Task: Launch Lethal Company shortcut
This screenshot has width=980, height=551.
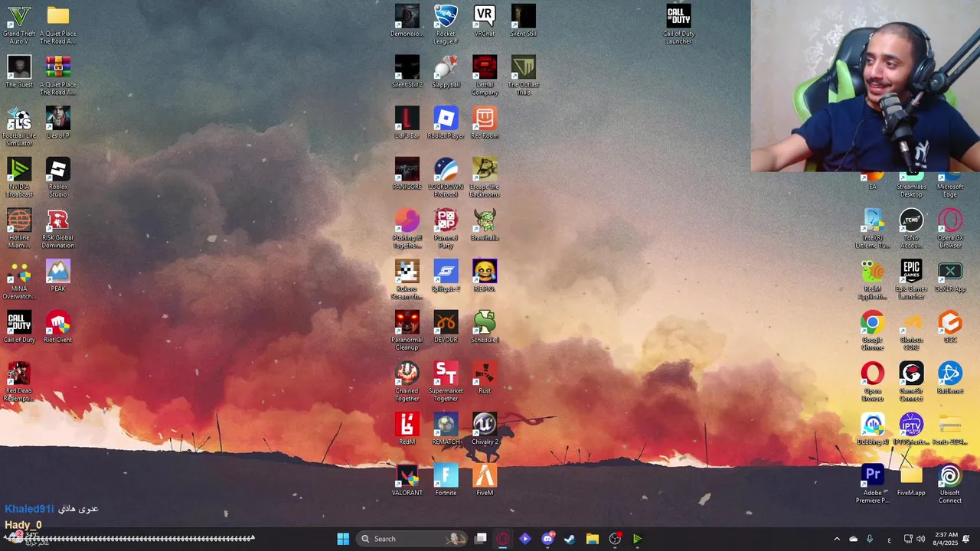Action: tap(485, 76)
